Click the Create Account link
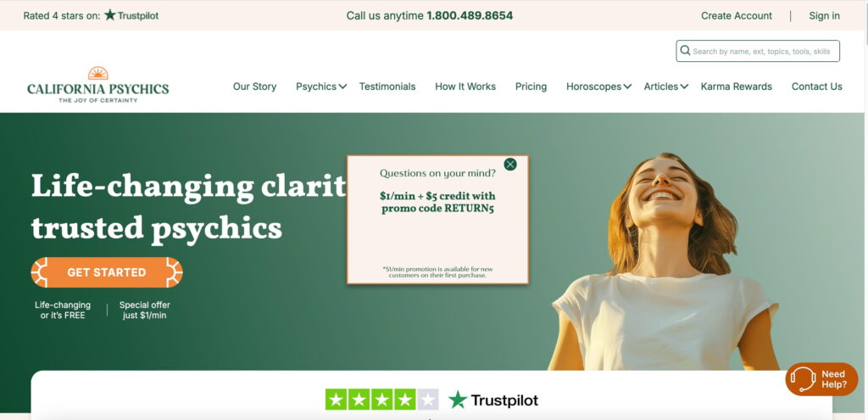The width and height of the screenshot is (868, 420). coord(737,15)
